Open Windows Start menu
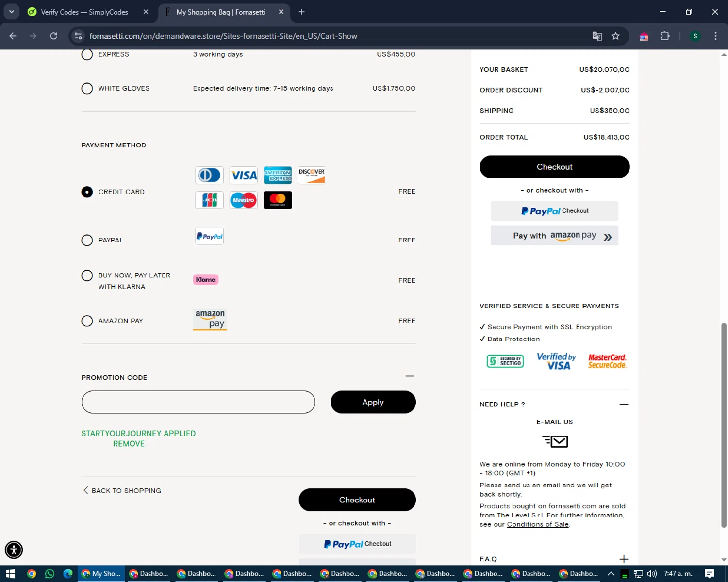 10,574
